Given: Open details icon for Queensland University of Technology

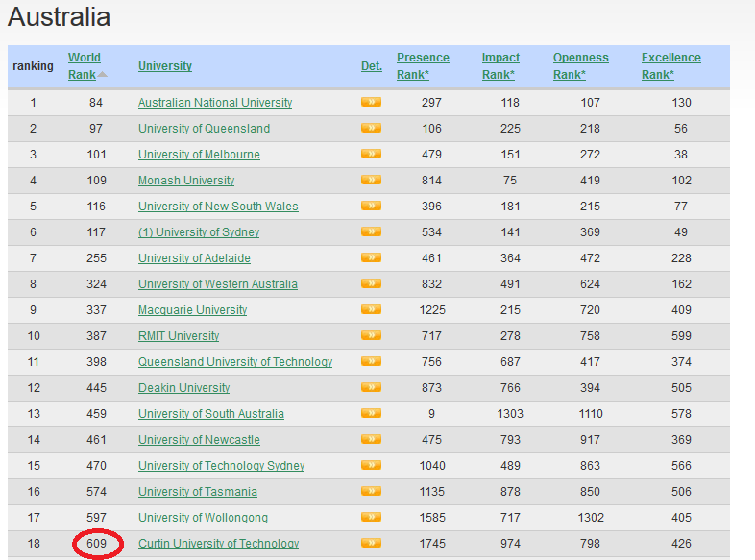Looking at the screenshot, I should (x=371, y=361).
